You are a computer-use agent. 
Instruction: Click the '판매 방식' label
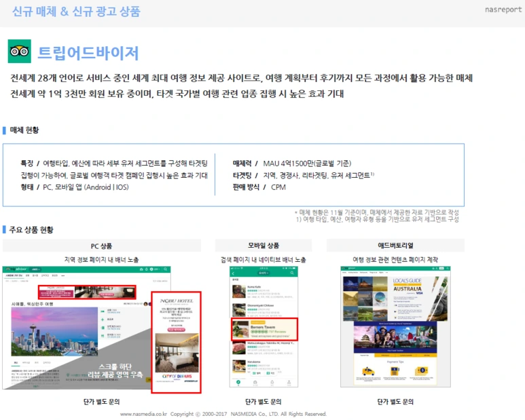(x=246, y=187)
